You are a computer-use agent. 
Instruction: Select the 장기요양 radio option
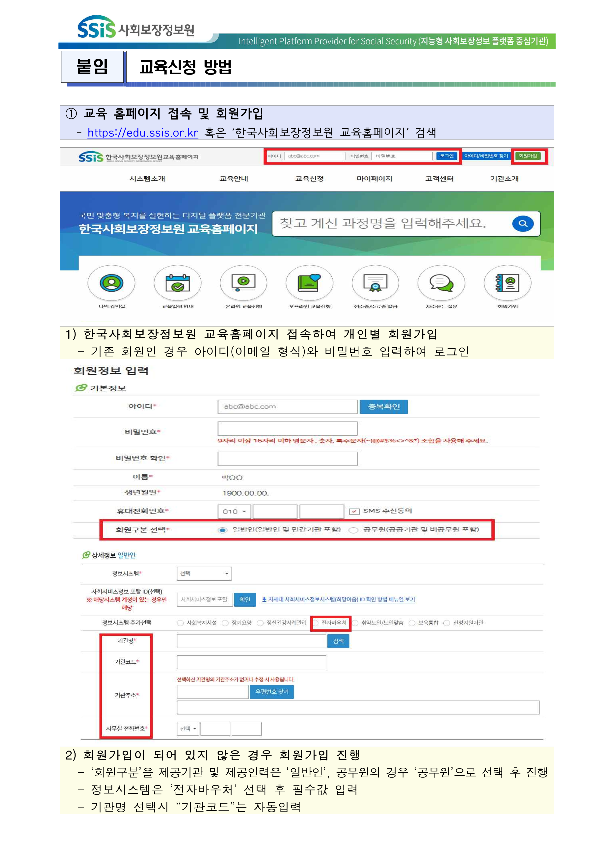[x=225, y=623]
